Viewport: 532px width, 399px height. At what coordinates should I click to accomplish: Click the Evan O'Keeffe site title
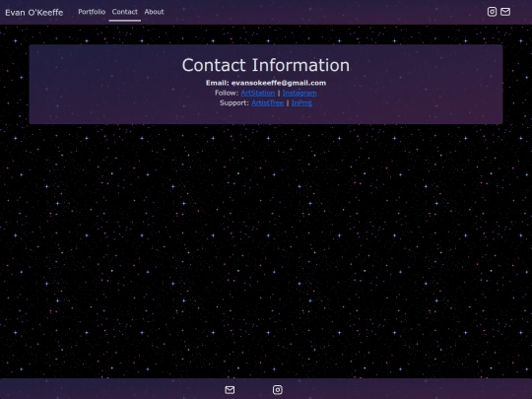[34, 13]
